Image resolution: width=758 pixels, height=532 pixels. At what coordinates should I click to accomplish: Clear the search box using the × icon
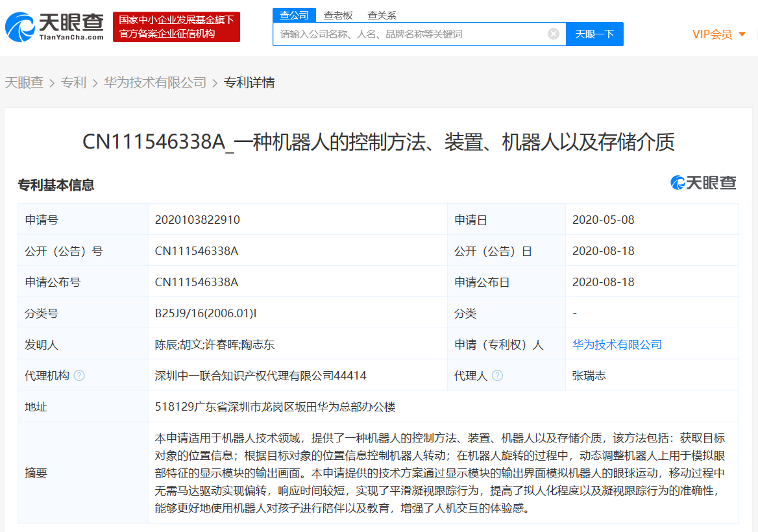click(x=554, y=34)
